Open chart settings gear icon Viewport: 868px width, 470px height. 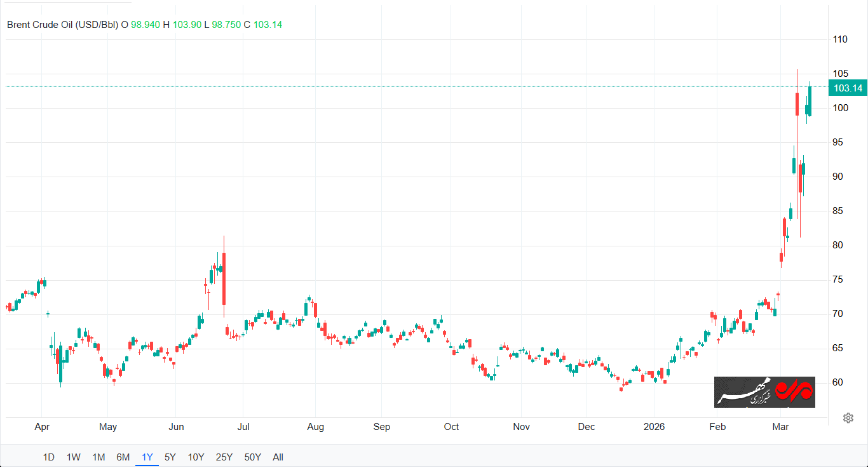pyautogui.click(x=848, y=417)
